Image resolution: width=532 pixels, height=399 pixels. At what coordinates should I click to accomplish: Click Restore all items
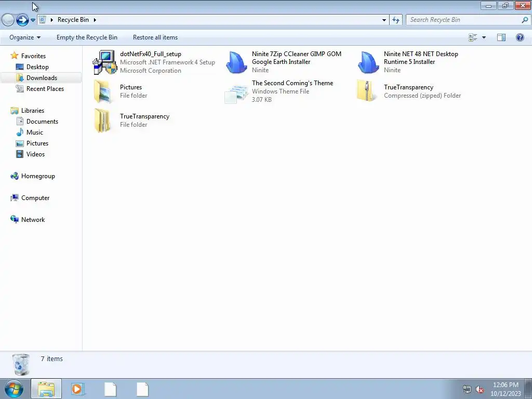click(x=155, y=37)
